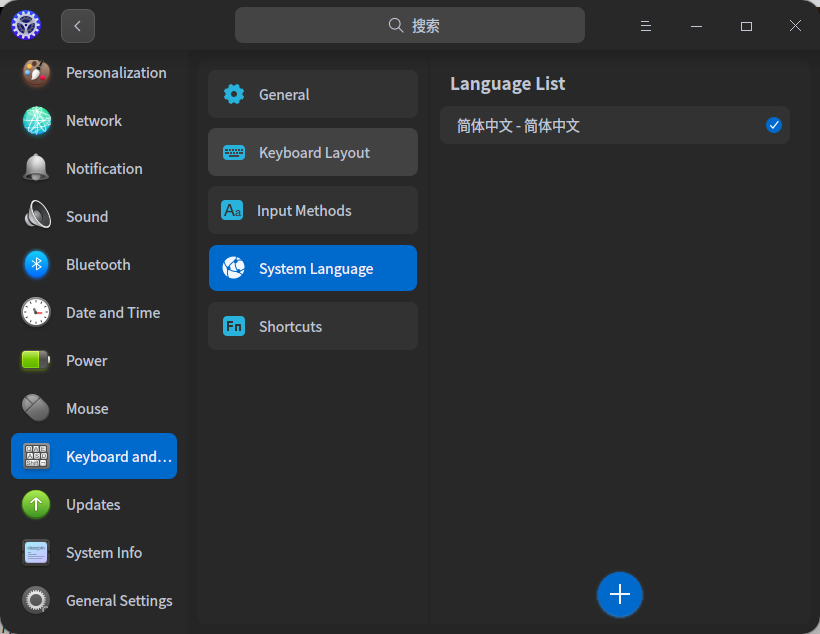Click the Mouse icon in sidebar
Viewport: 820px width, 634px height.
tap(36, 409)
